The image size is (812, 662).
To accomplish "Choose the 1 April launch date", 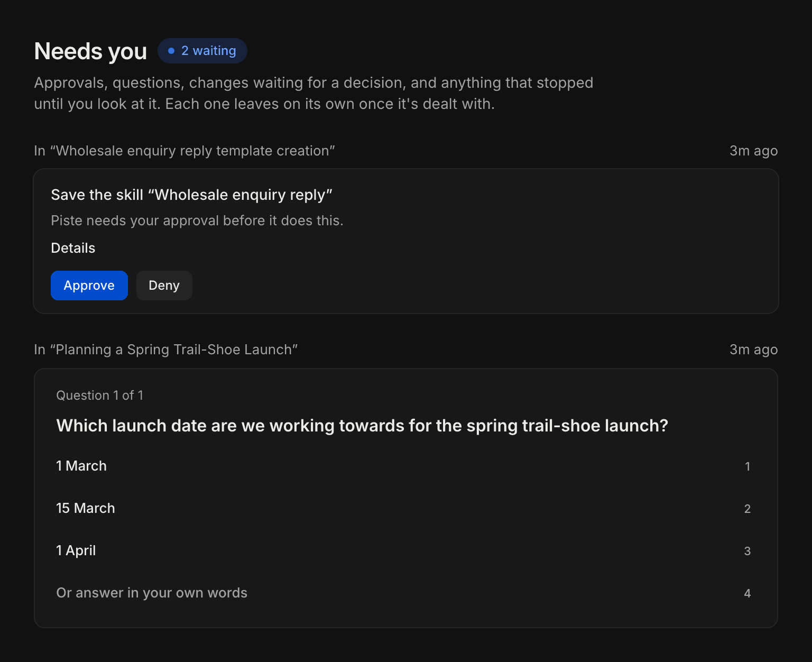I will pos(406,550).
